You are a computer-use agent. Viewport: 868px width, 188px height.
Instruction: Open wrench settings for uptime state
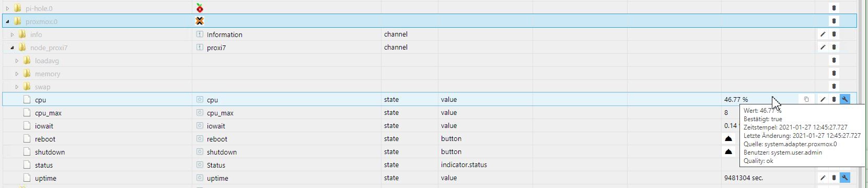click(844, 178)
